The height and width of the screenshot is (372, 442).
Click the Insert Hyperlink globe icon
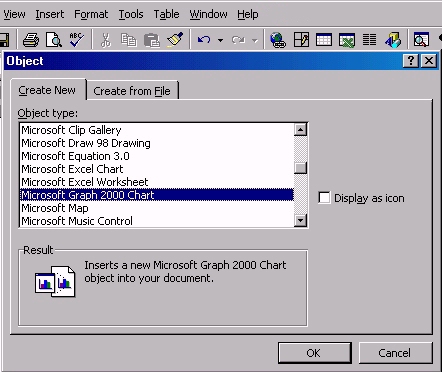point(278,40)
